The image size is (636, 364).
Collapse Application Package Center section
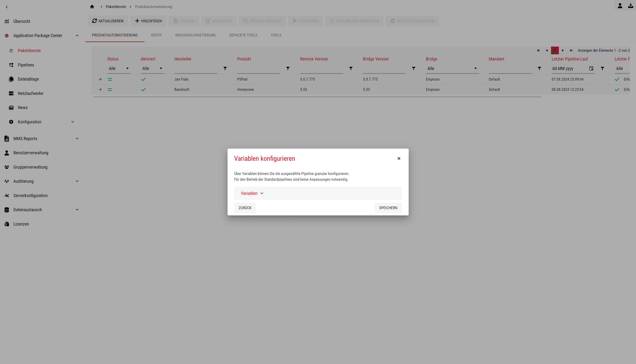[x=77, y=36]
